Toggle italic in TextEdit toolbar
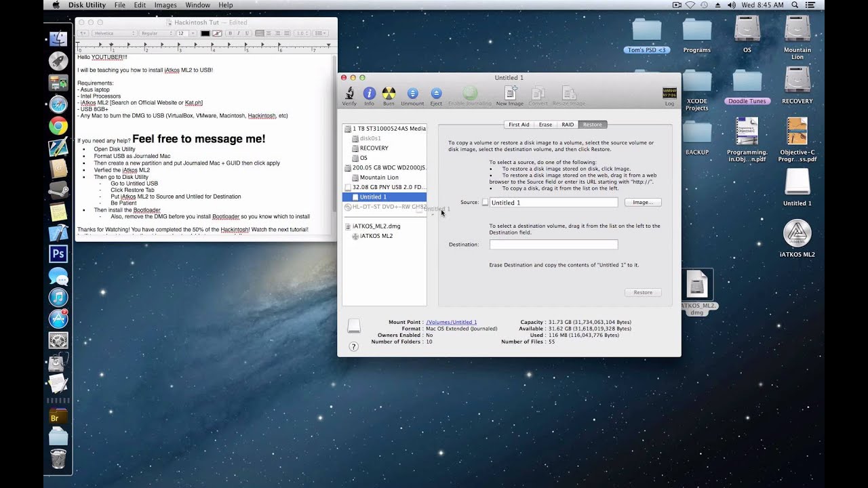The width and height of the screenshot is (868, 488). tap(238, 33)
